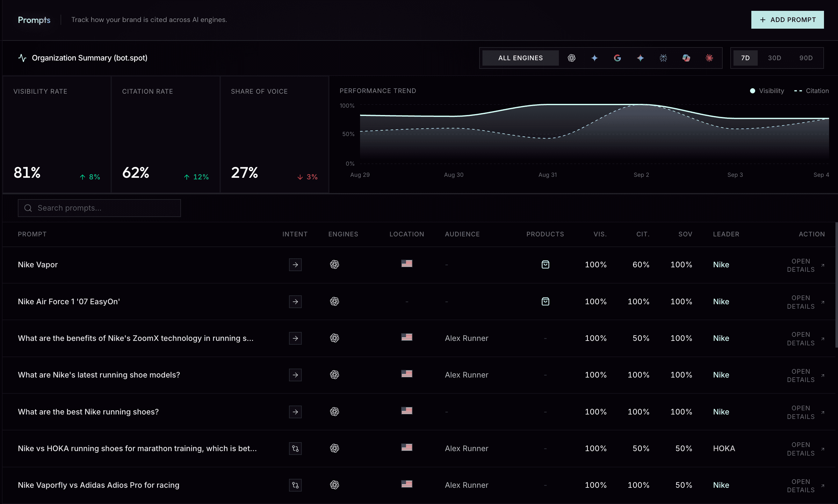838x504 pixels.
Task: Open the Prompts page heading
Action: [34, 20]
